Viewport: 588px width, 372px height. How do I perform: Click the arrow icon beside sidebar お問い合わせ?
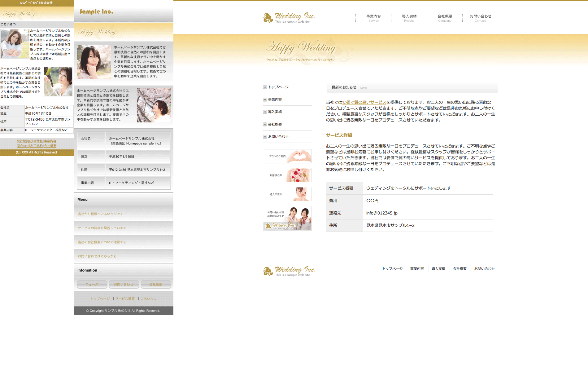265,137
